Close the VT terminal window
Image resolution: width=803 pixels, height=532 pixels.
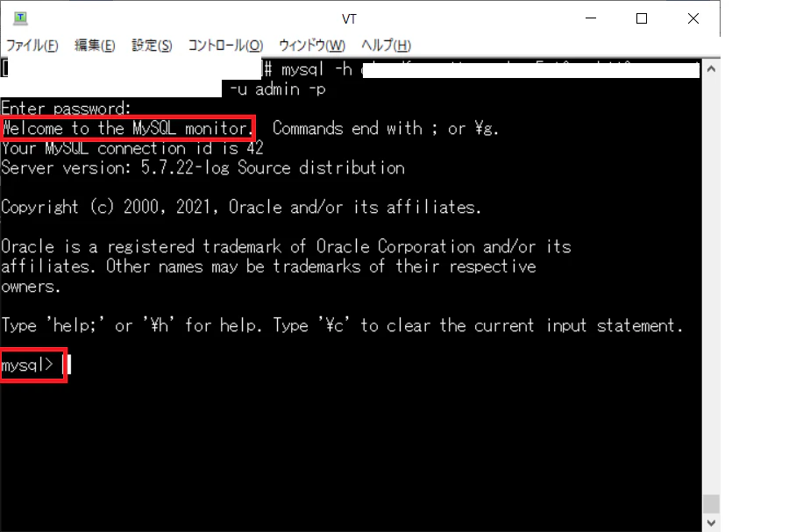pyautogui.click(x=693, y=18)
